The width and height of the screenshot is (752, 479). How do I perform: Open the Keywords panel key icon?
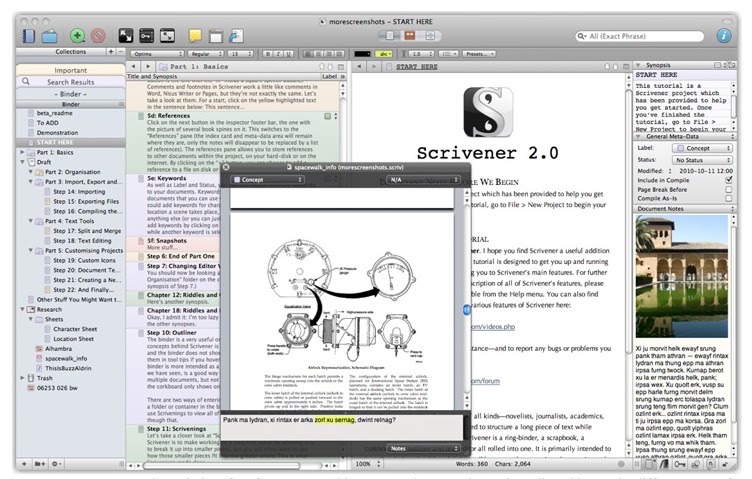tap(147, 35)
